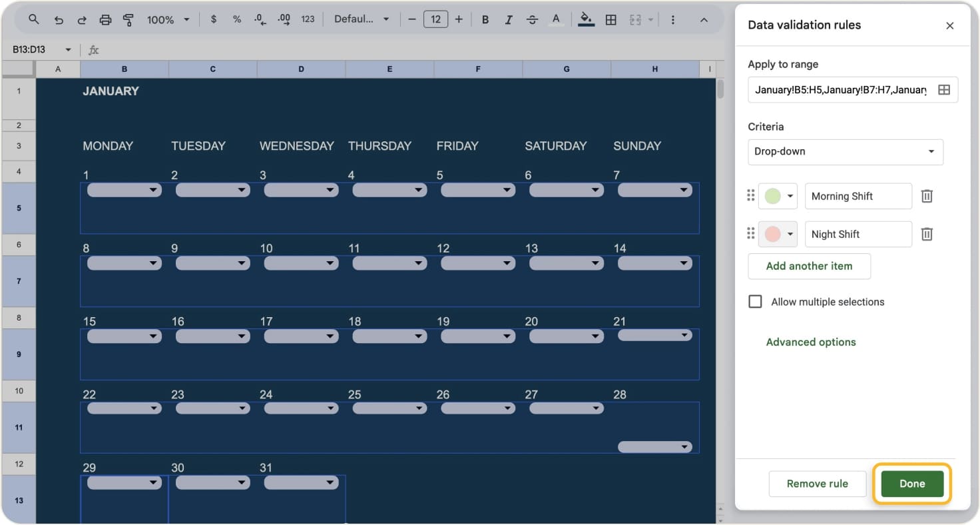
Task: Open the data range selection grid icon
Action: coord(943,89)
